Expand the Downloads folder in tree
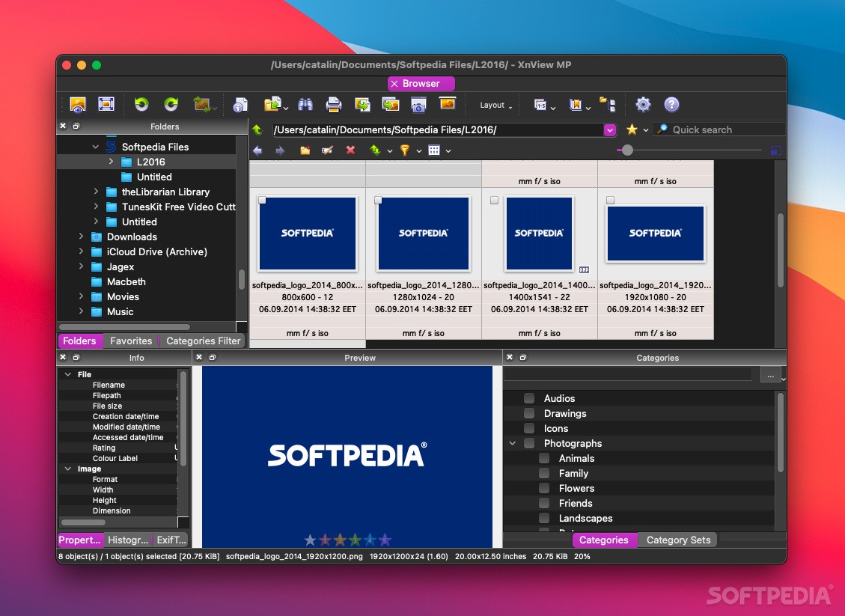Image resolution: width=845 pixels, height=616 pixels. point(82,237)
